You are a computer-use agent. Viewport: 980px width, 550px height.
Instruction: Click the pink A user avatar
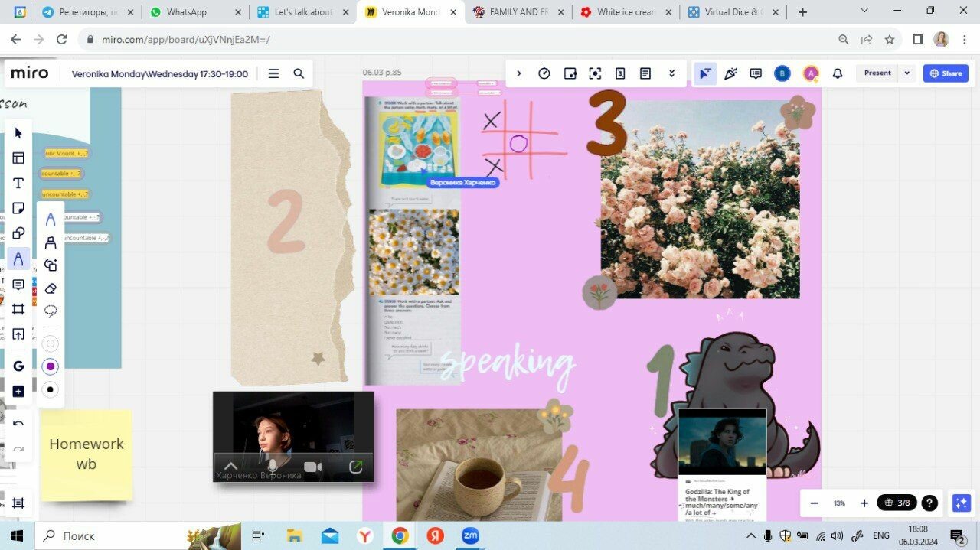[810, 73]
